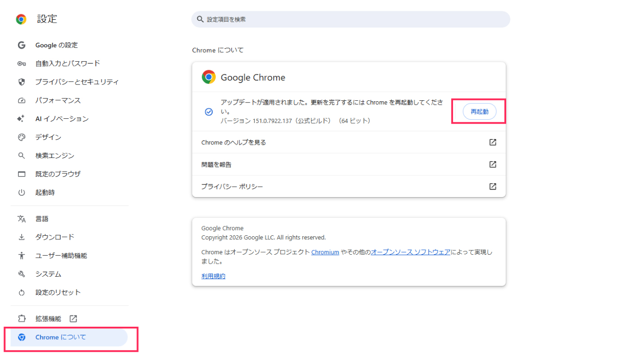Click the speedometer icon for パフォーマンス
Viewport: 644px width, 360px height.
(x=21, y=100)
